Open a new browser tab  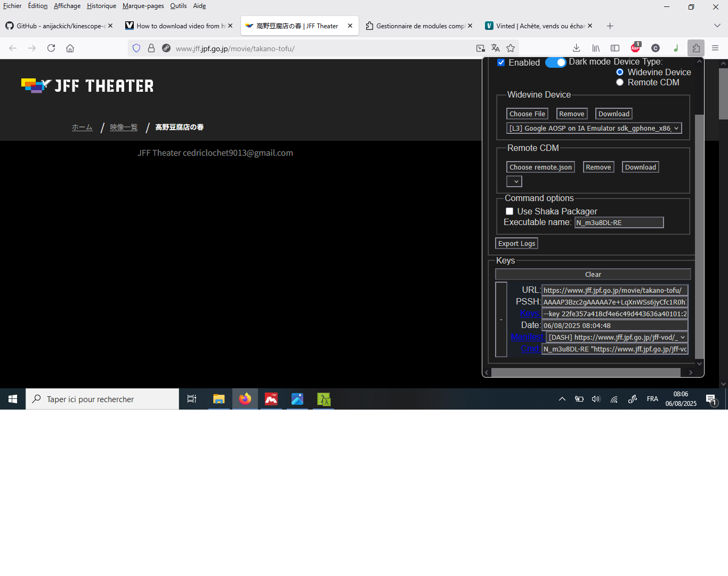click(x=610, y=26)
